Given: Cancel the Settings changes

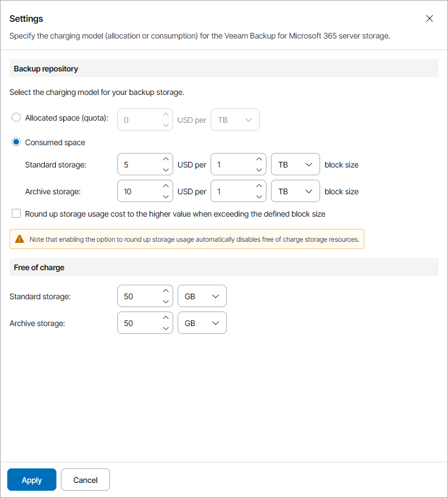Looking at the screenshot, I should point(85,480).
